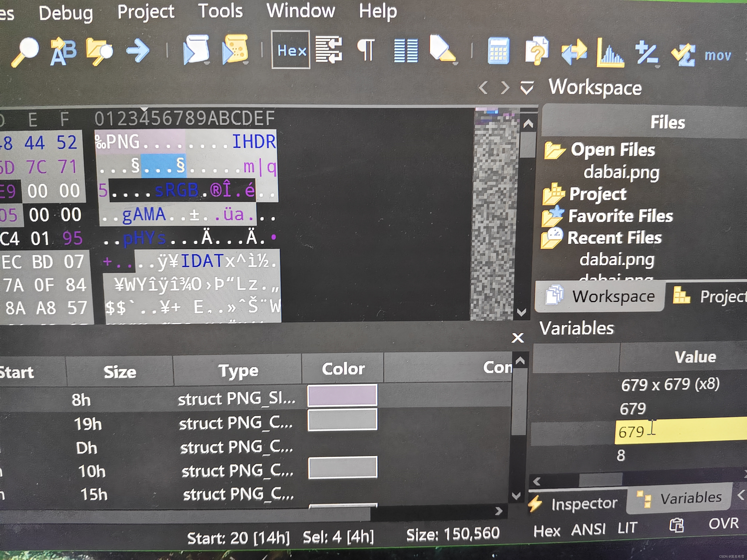Click the Type column header
Image resolution: width=747 pixels, height=560 pixels.
(x=238, y=371)
